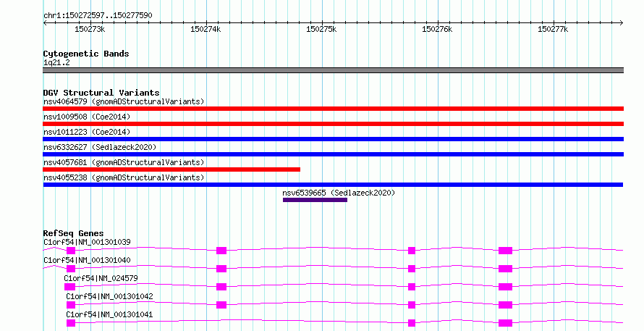Click the nsv1011223 blue variant bar
Viewport: 644px width, 331px height.
click(x=333, y=139)
